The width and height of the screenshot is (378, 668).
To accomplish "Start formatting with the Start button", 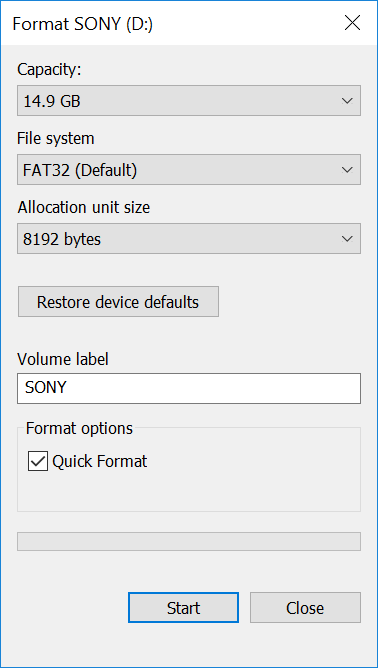I will (x=183, y=608).
